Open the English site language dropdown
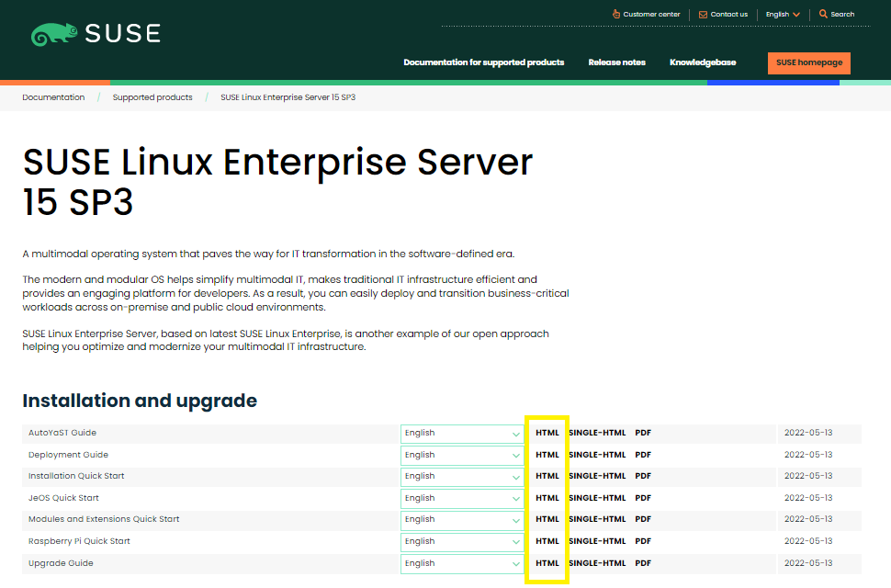 [x=783, y=15]
